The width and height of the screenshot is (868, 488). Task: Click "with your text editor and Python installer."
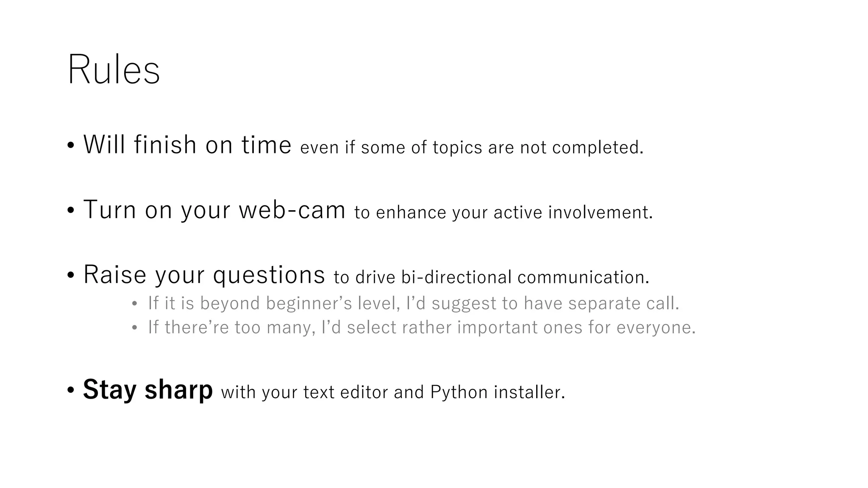[393, 392]
